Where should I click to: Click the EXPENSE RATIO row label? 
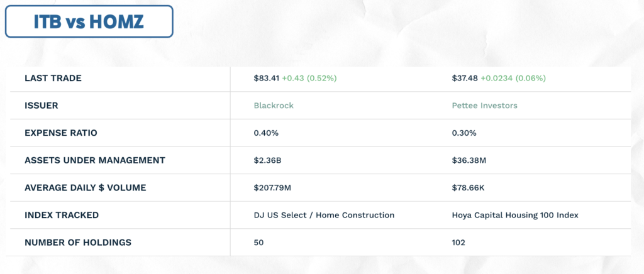61,133
